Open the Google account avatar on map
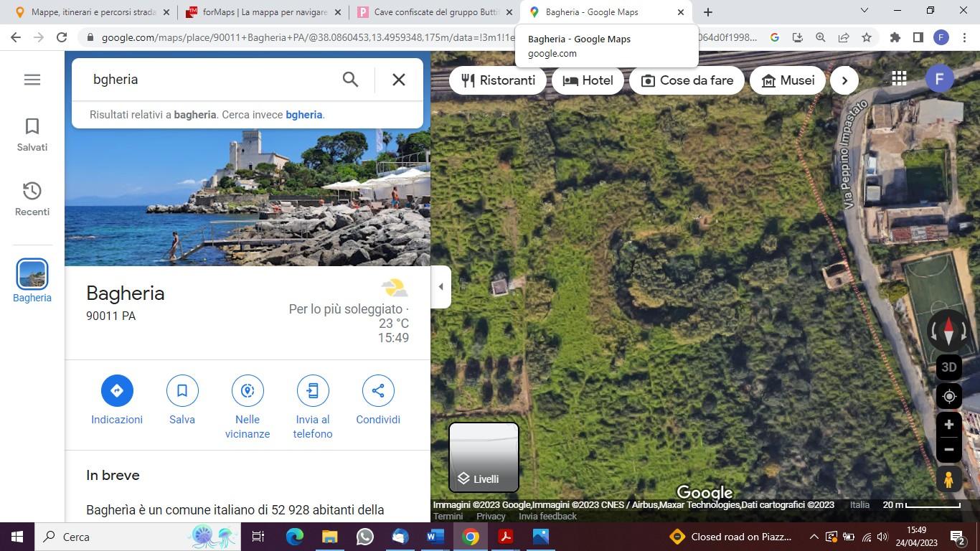 939,78
